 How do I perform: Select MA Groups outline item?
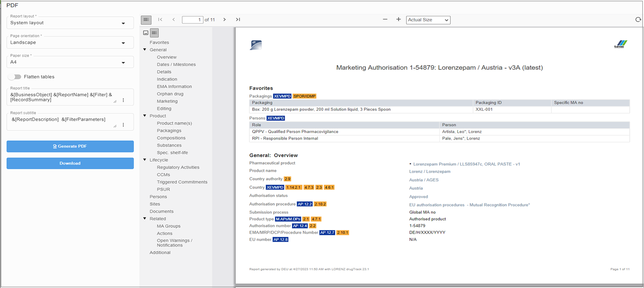(169, 226)
